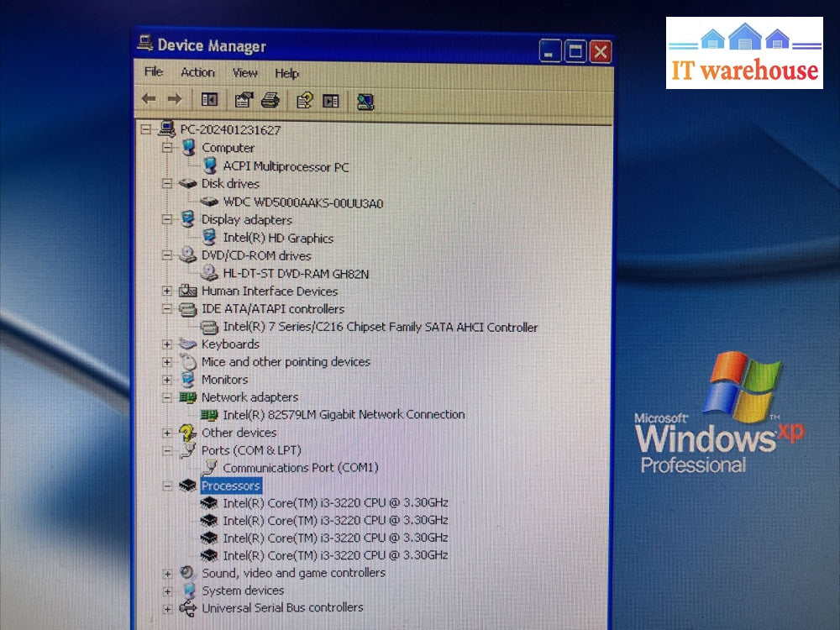Select WDC WD5000AAKS disk drive
Screen dimensions: 840x630
coord(302,202)
